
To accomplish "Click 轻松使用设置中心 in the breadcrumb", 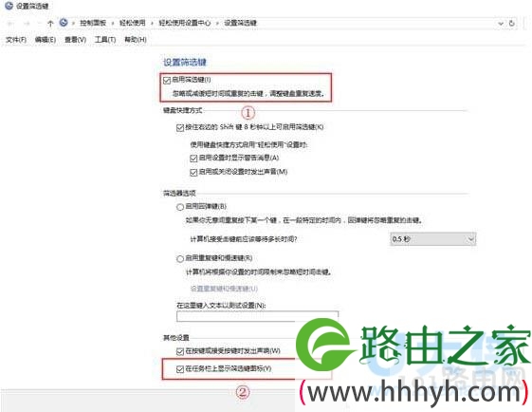I will [185, 23].
